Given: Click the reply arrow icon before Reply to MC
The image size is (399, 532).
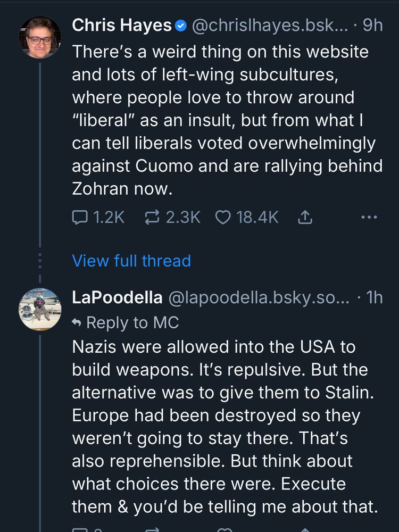Looking at the screenshot, I should click(x=77, y=323).
